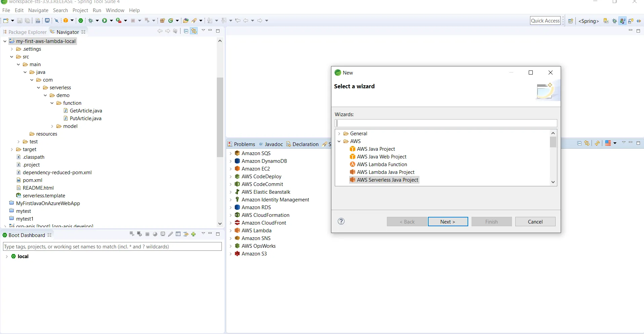644x334 pixels.
Task: Click the Next button in New dialog
Action: pos(448,222)
